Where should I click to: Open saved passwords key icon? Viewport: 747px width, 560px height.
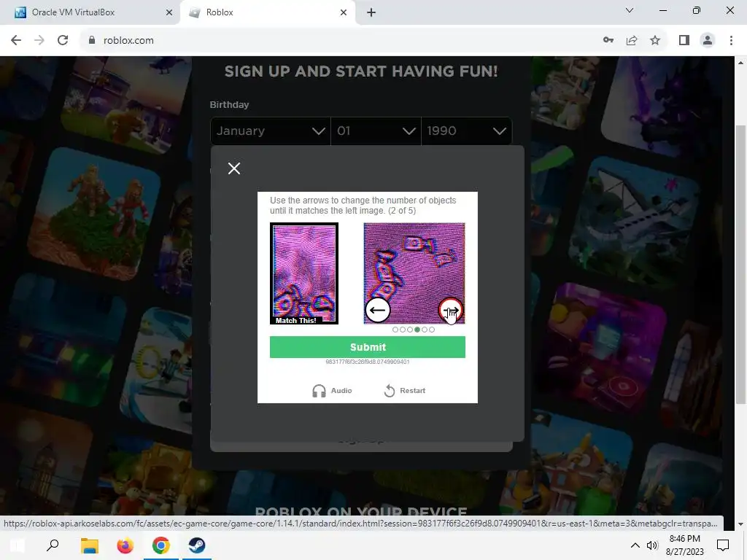608,41
